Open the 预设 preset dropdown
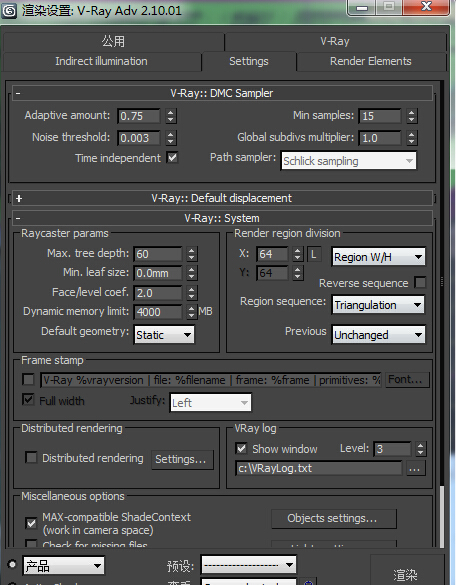Viewport: 456px width, 585px height. (249, 565)
